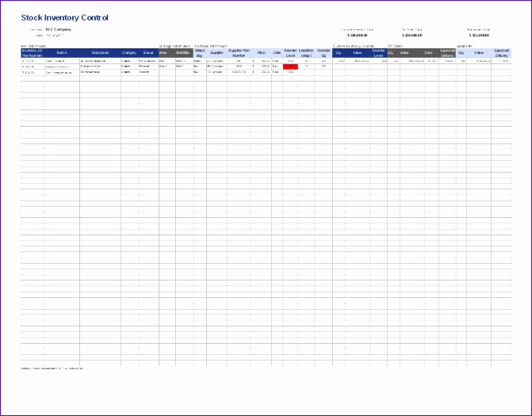Select the XYZ Company name cell
Image resolution: width=532 pixels, height=416 pixels.
pyautogui.click(x=58, y=29)
